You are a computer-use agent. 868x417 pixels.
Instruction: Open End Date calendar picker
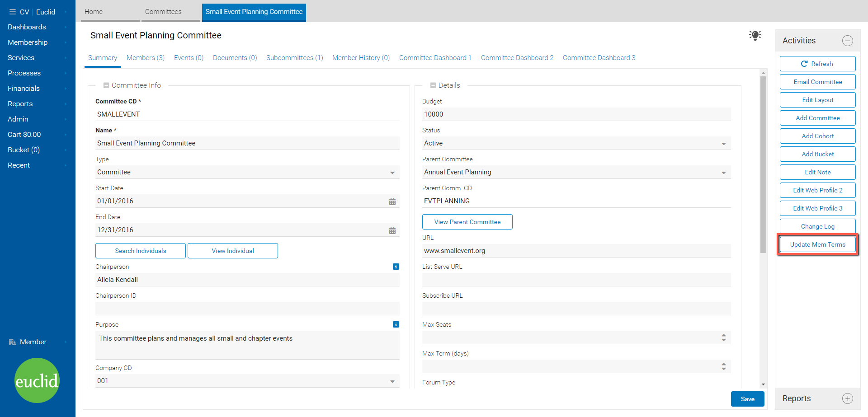pyautogui.click(x=392, y=230)
